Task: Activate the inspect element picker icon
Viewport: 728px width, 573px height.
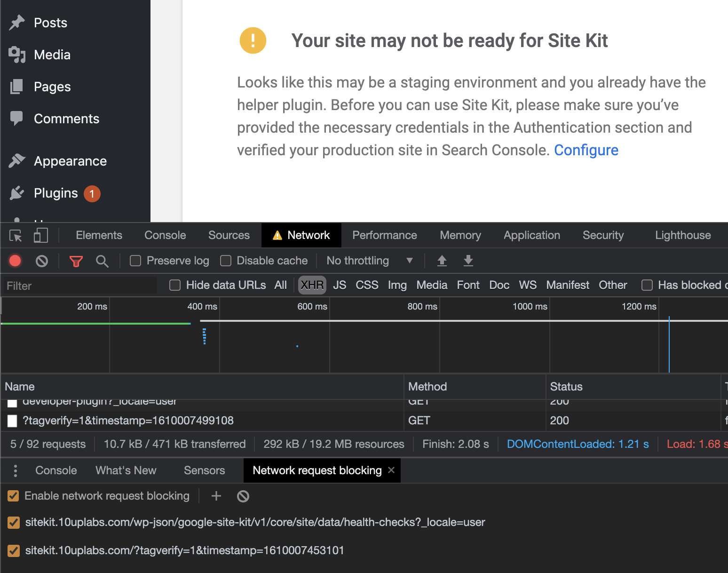Action: [x=16, y=235]
